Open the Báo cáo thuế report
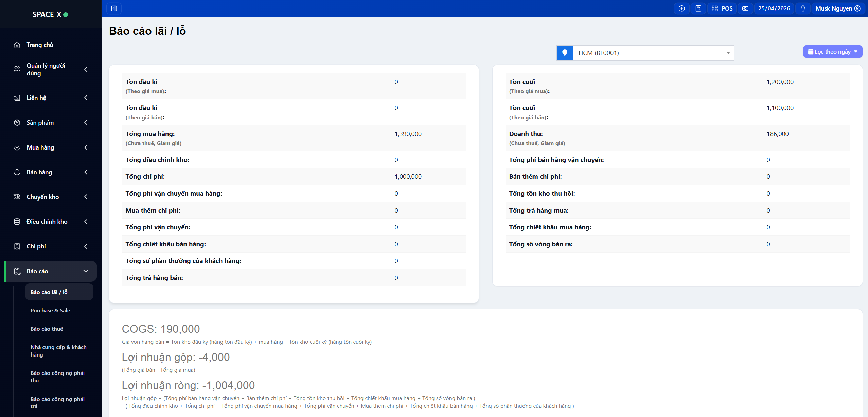The height and width of the screenshot is (417, 868). [x=47, y=329]
